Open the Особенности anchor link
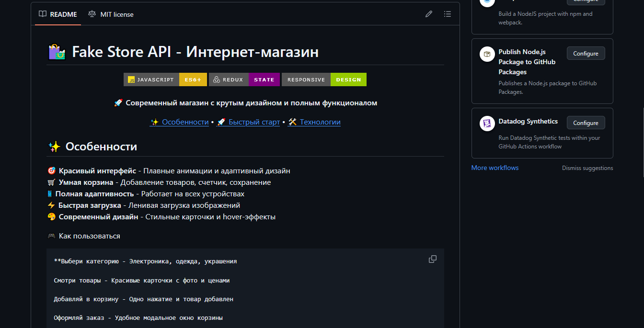The height and width of the screenshot is (328, 644). [185, 122]
